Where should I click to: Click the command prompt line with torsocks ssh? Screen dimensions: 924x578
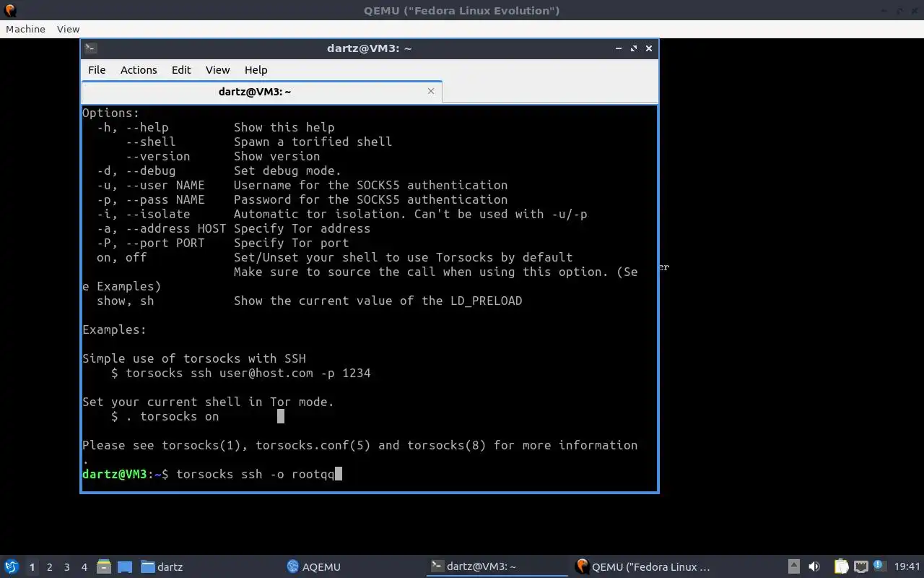(x=212, y=474)
